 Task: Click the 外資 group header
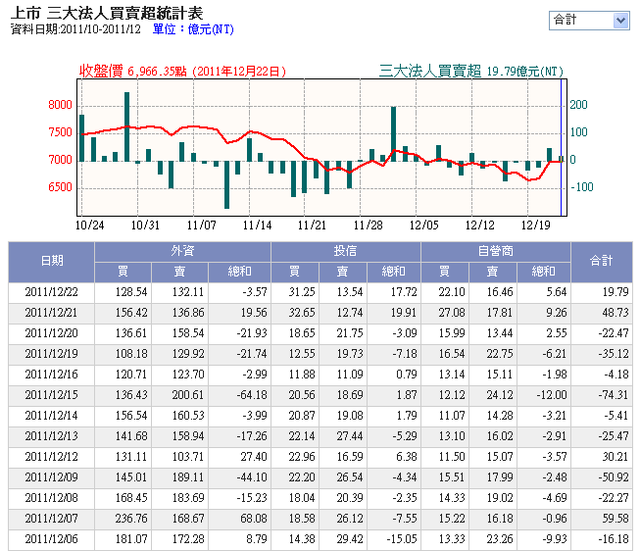point(182,251)
